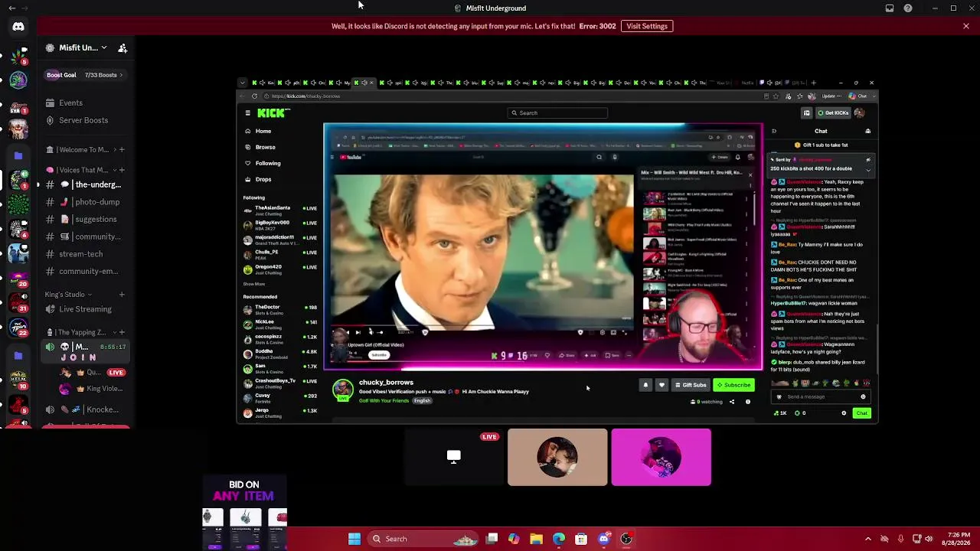
Task: Collapse the King's Studio category
Action: pyautogui.click(x=68, y=295)
